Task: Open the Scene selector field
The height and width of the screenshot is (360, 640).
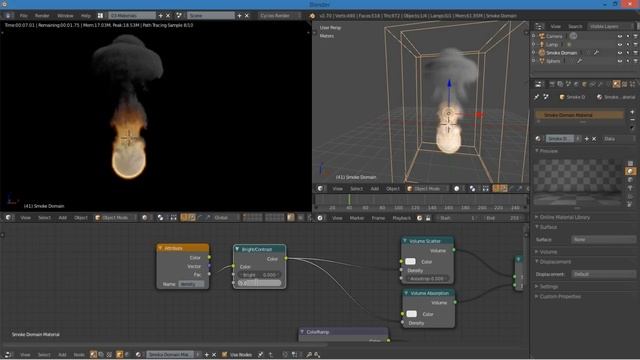Action: 211,16
